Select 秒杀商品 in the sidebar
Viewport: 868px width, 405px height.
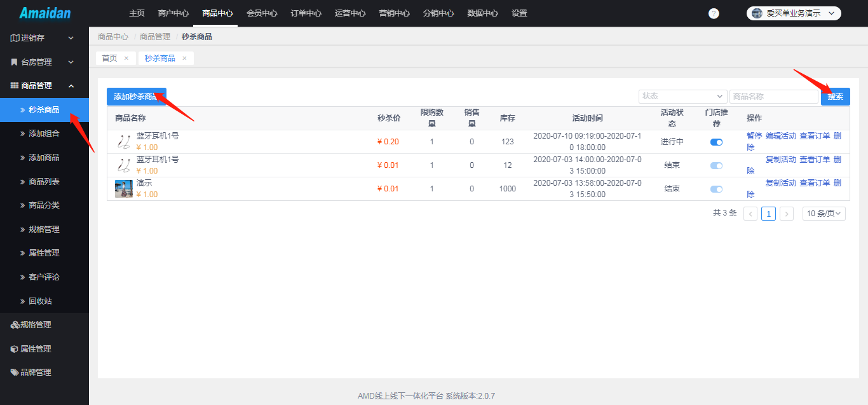(x=44, y=110)
